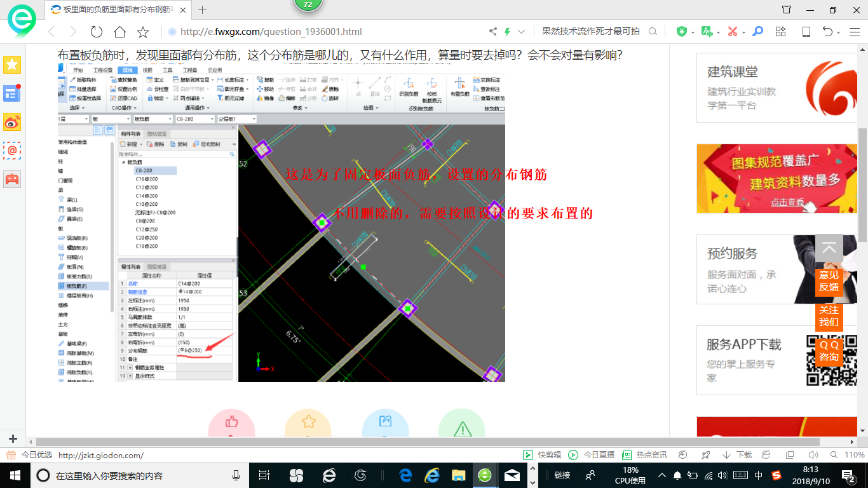Click the blue share circle icon
Image resolution: width=868 pixels, height=488 pixels.
(385, 422)
